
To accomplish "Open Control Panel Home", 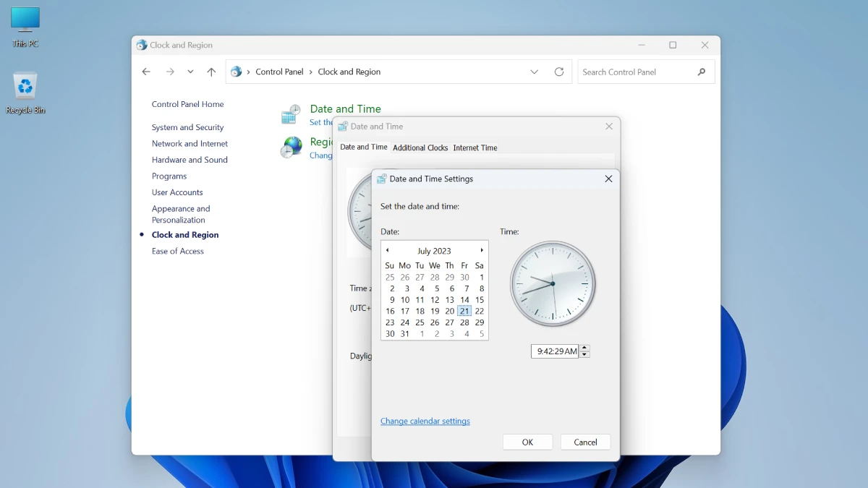I will click(187, 104).
